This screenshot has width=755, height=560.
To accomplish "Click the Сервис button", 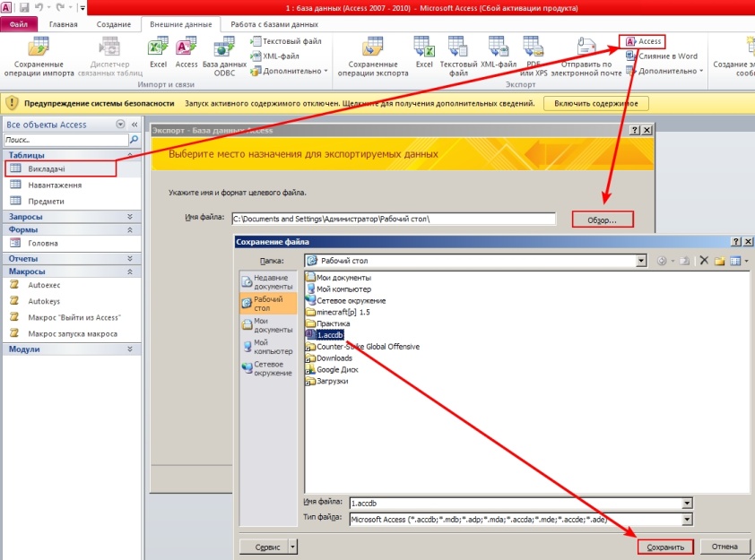I will coord(265,547).
